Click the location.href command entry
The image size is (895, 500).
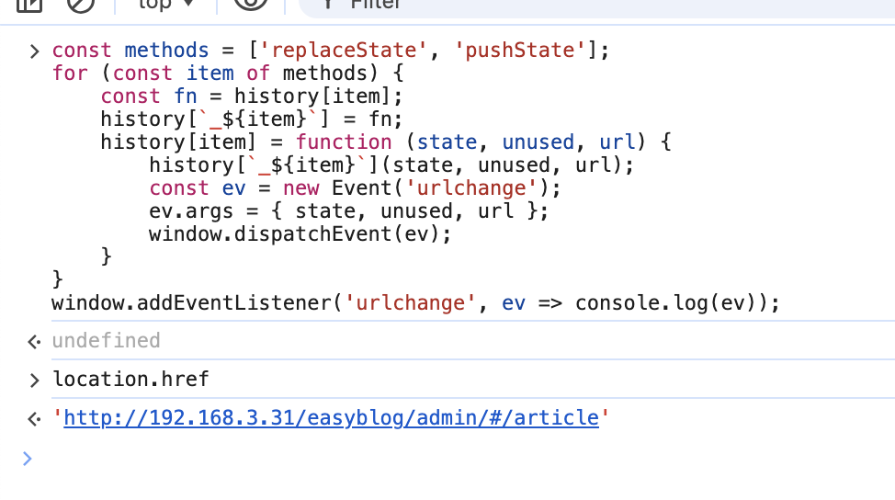(x=131, y=380)
